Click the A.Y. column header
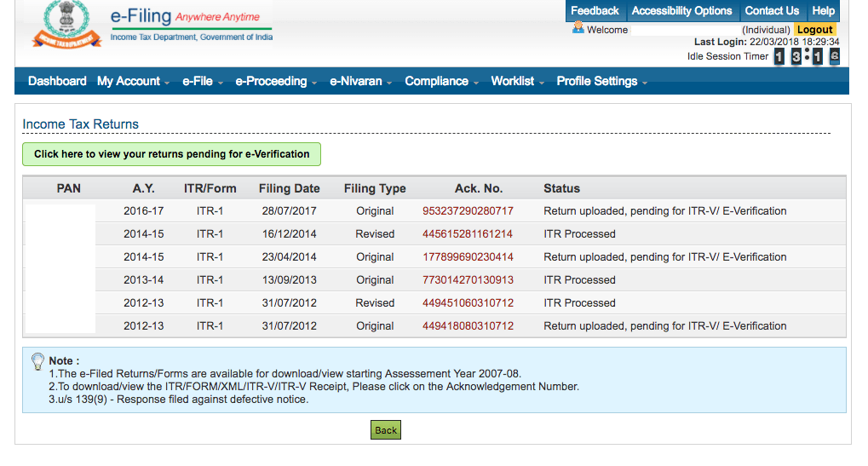The image size is (868, 466). click(x=143, y=188)
